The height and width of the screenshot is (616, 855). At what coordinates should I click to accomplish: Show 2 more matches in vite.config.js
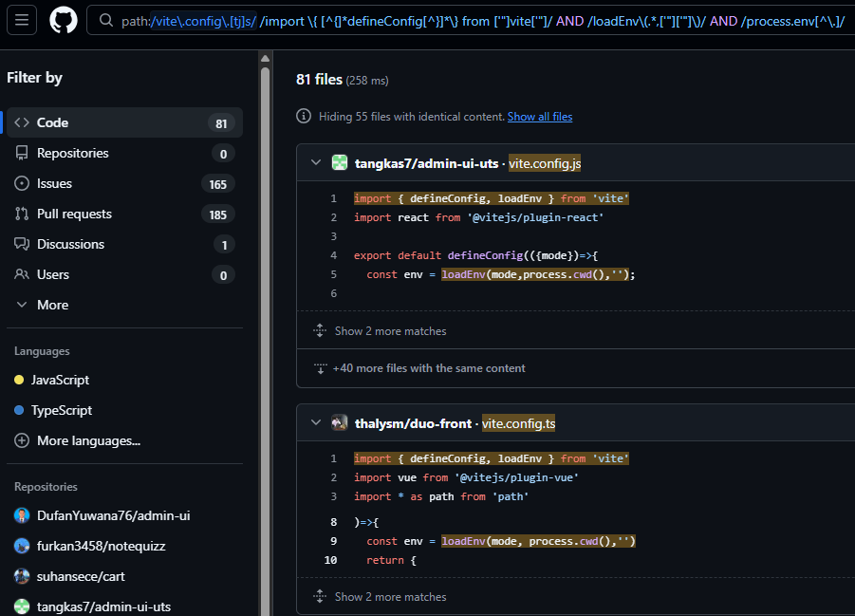(390, 331)
